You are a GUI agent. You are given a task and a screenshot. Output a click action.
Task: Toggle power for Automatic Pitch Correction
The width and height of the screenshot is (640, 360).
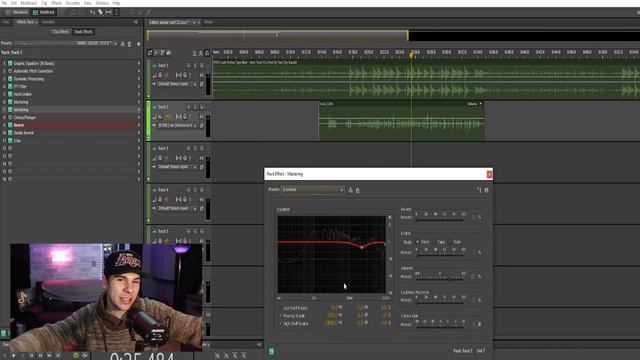(10, 71)
